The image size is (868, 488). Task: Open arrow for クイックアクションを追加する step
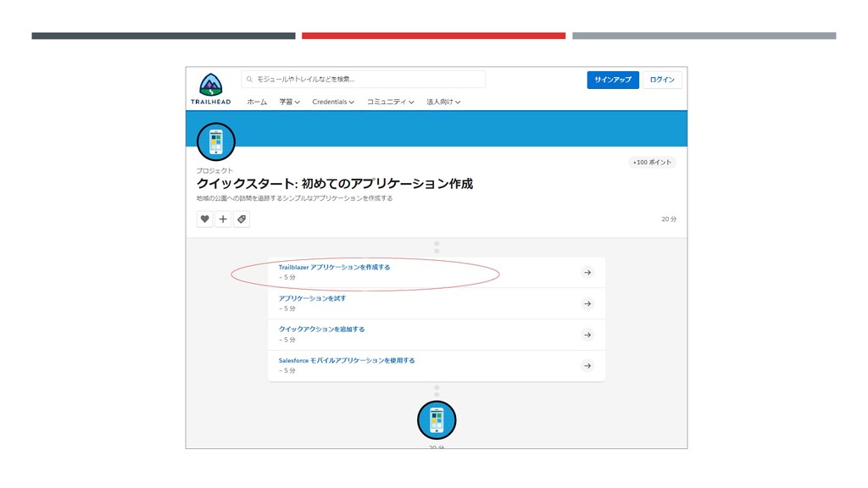tap(587, 335)
